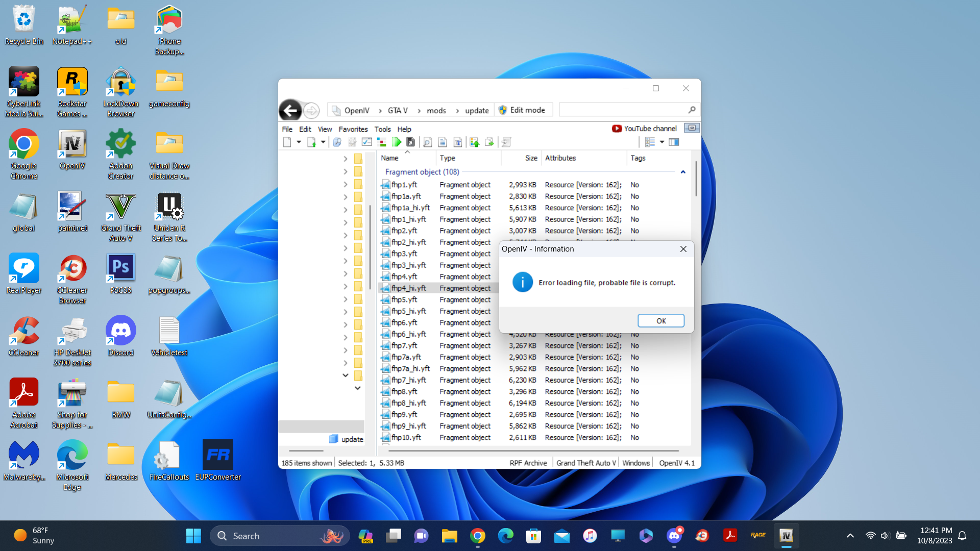Click the export file toolbar icon
This screenshot has height=551, width=980.
[489, 142]
